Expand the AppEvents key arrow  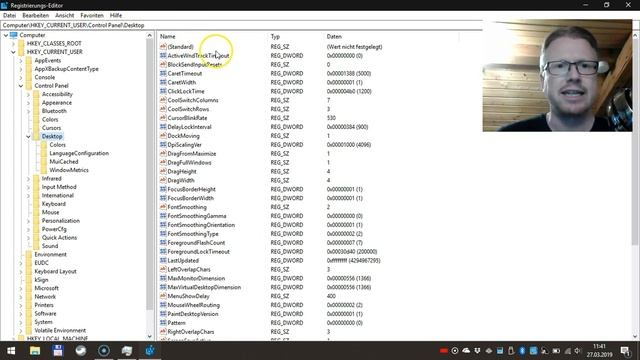(21, 60)
